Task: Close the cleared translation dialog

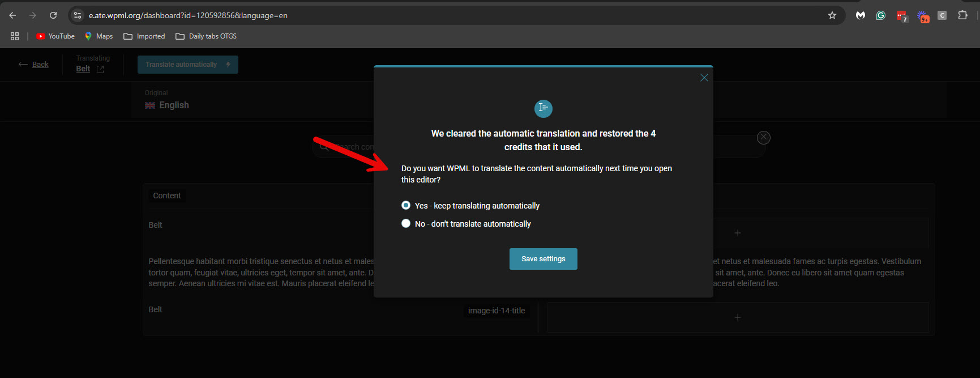Action: [704, 78]
